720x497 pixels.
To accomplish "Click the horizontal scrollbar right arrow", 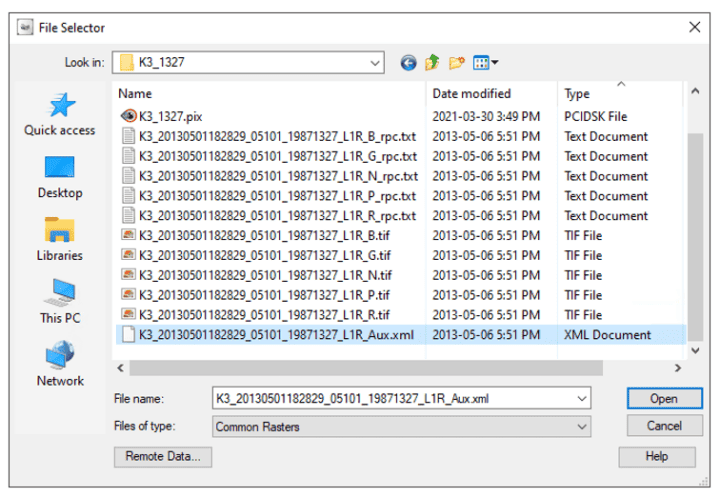I will click(x=678, y=368).
